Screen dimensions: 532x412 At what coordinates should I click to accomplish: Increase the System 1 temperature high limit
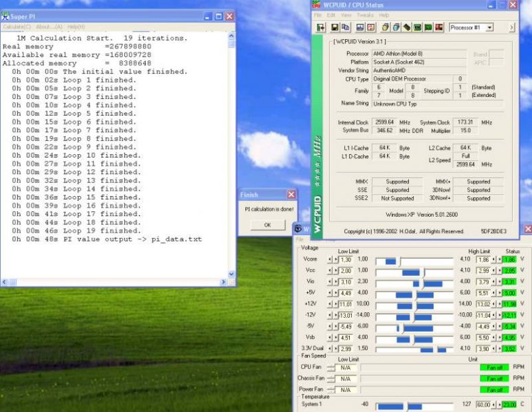pos(499,404)
